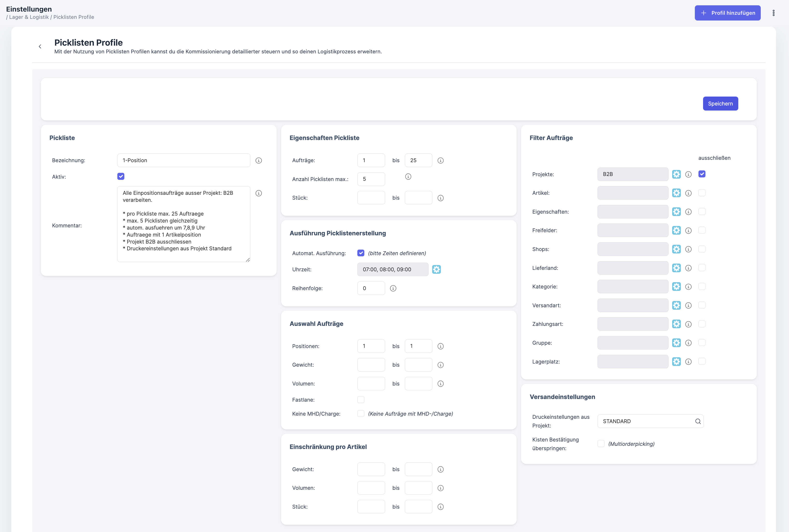The image size is (789, 532).
Task: Open gear selector for Versandart filter
Action: [x=676, y=305]
